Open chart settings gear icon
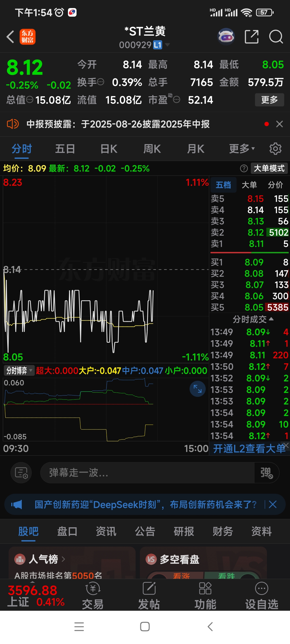The width and height of the screenshot is (290, 644). 275,149
